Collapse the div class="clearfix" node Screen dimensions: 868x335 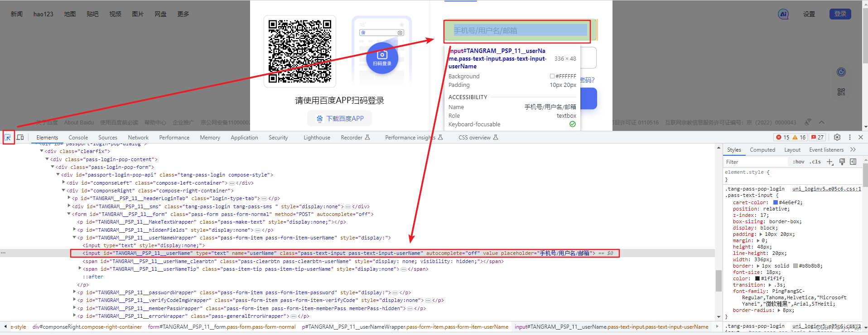42,151
